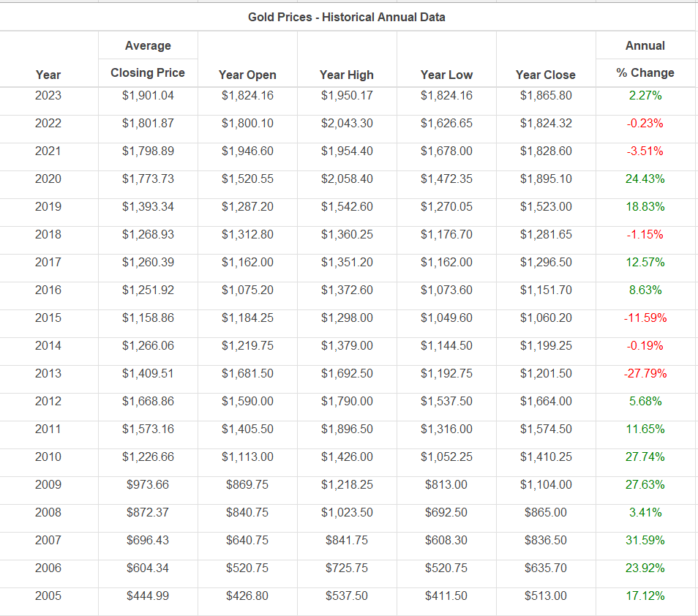Select the 2022 year high $2,043.30
This screenshot has height=616, width=698.
click(347, 123)
